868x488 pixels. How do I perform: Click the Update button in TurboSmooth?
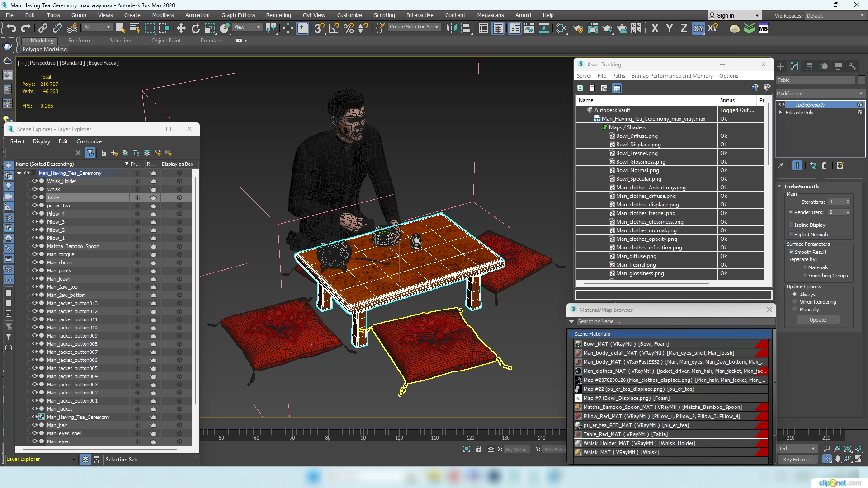(x=818, y=320)
